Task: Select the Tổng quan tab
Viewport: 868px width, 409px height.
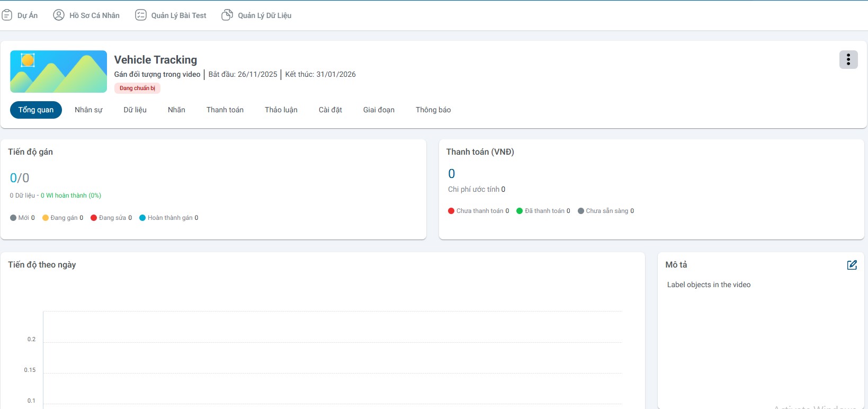Action: pyautogui.click(x=36, y=110)
